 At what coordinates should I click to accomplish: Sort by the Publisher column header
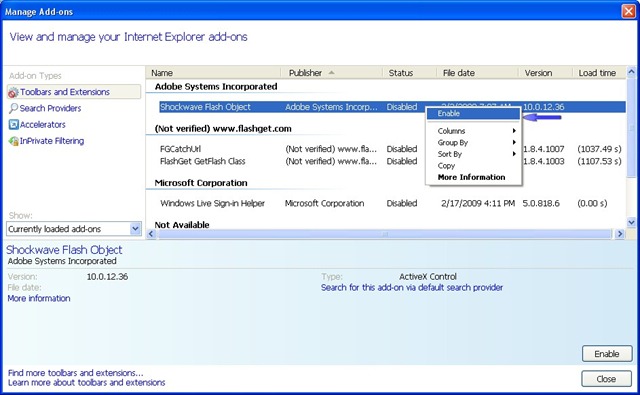coord(332,73)
